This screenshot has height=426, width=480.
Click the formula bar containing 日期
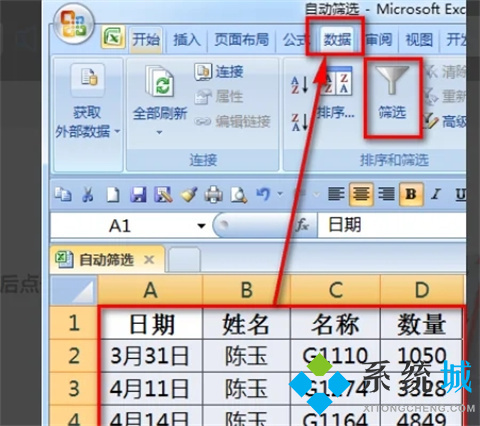392,225
